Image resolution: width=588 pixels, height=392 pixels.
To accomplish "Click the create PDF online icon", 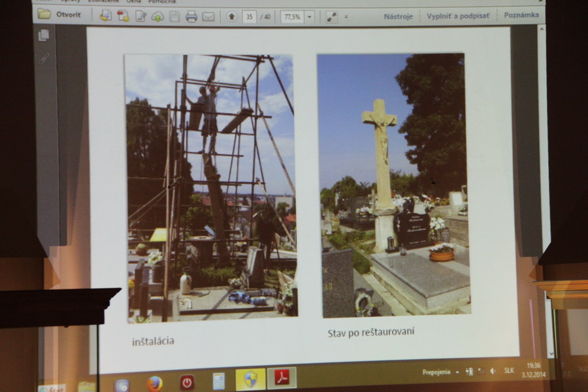I will (x=106, y=16).
